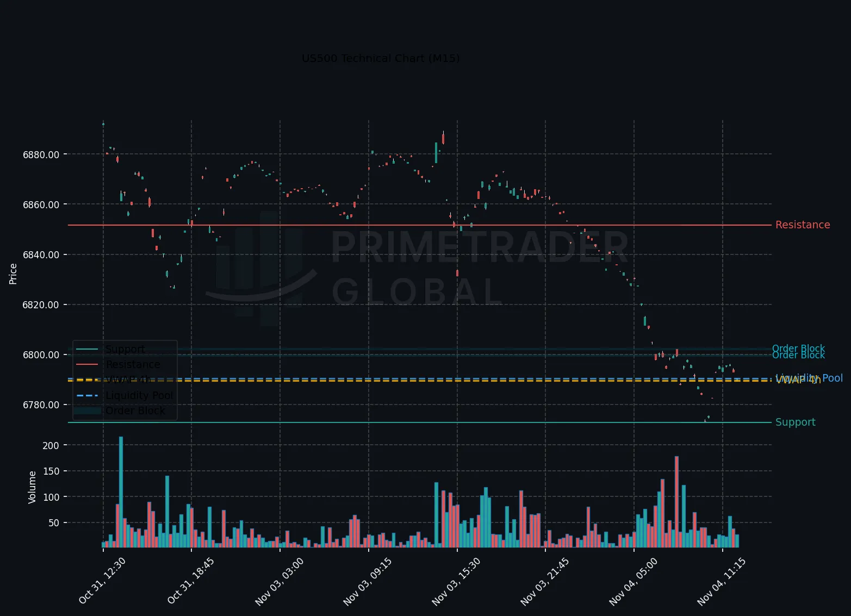Click the 100 volume axis label
This screenshot has width=851, height=616.
coord(51,497)
